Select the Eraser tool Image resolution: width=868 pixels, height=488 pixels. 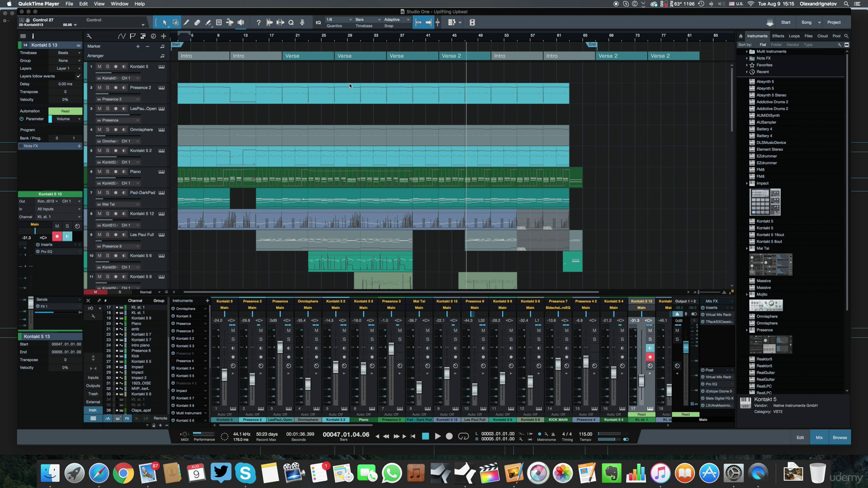pos(197,23)
